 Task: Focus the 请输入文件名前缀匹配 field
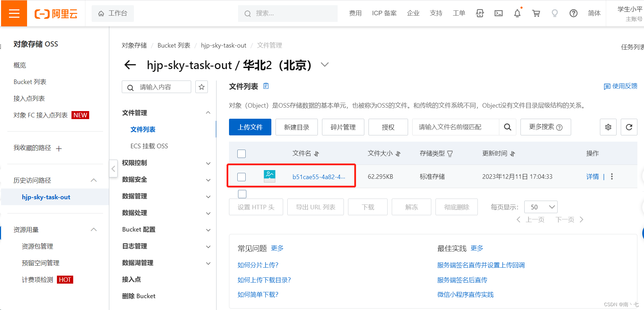click(456, 127)
